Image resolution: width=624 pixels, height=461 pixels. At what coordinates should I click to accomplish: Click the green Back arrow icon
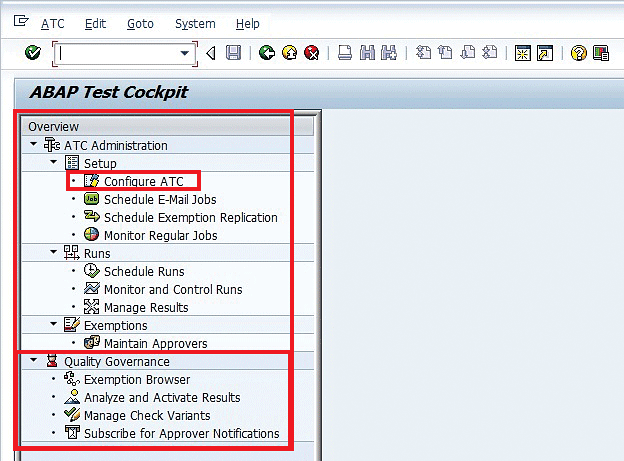coord(267,53)
